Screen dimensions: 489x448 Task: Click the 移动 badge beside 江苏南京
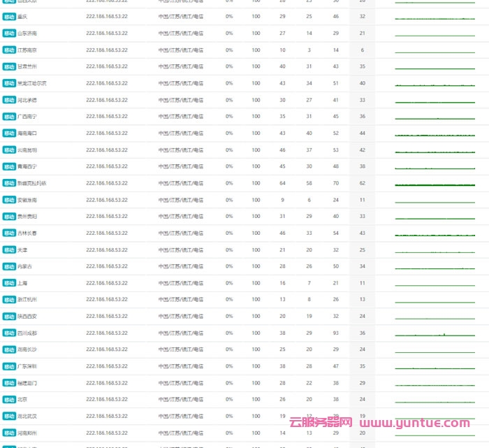tap(8, 50)
